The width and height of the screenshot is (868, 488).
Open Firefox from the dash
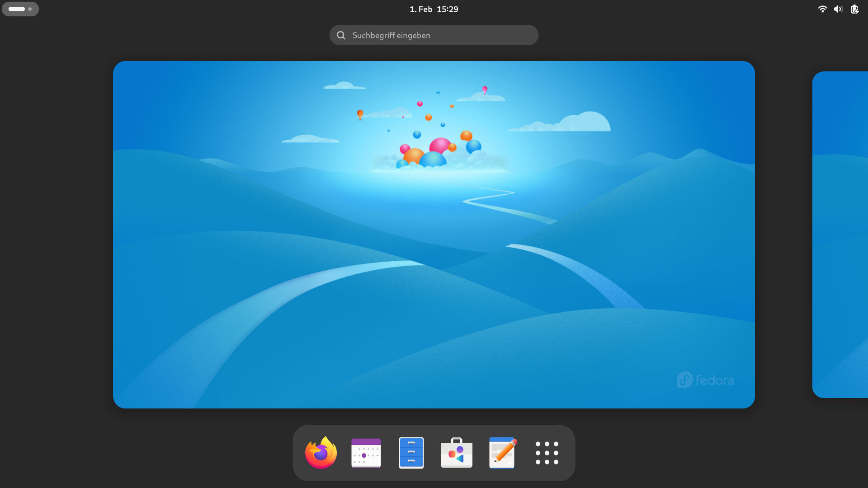321,453
